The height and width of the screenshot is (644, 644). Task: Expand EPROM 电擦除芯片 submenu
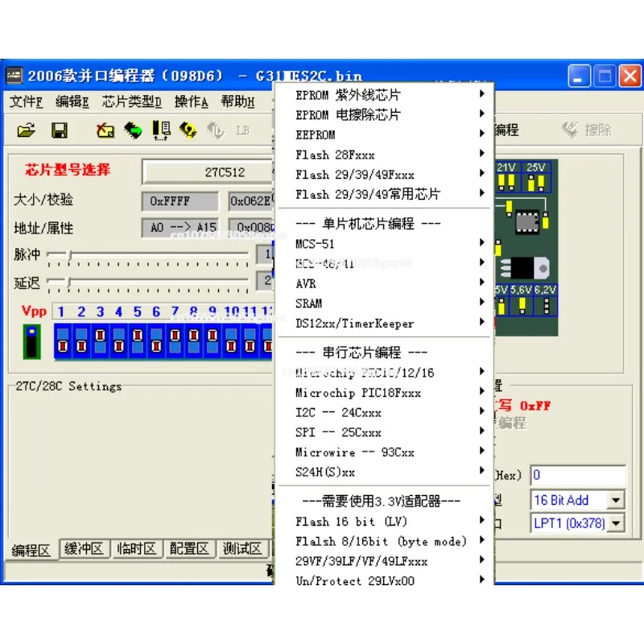point(385,114)
